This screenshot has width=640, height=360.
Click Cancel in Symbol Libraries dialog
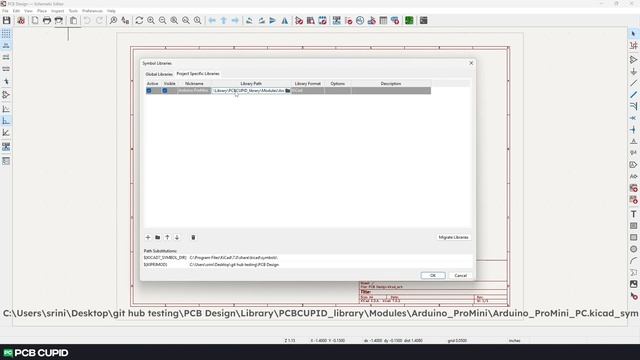(460, 276)
